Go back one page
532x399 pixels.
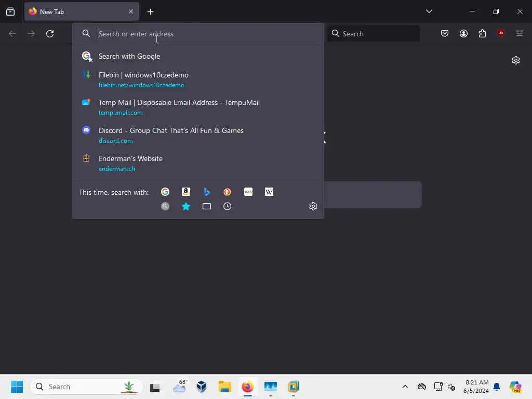(x=12, y=34)
